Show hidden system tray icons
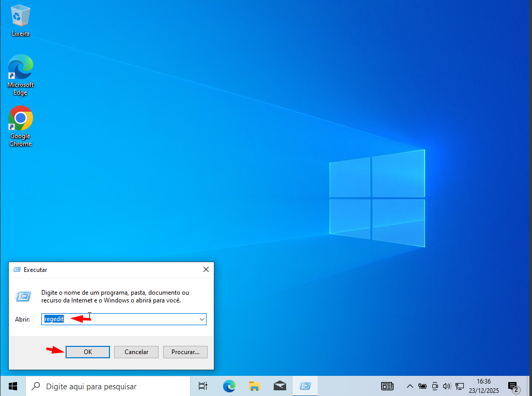 410,386
